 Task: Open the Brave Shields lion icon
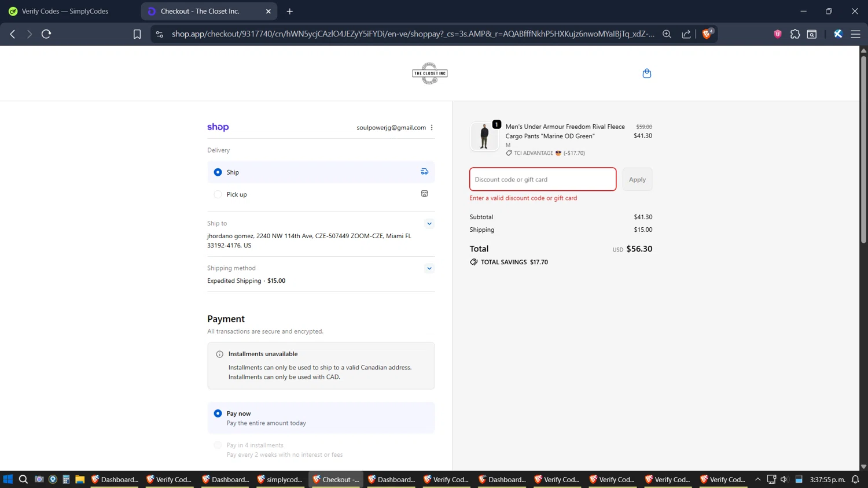[707, 34]
